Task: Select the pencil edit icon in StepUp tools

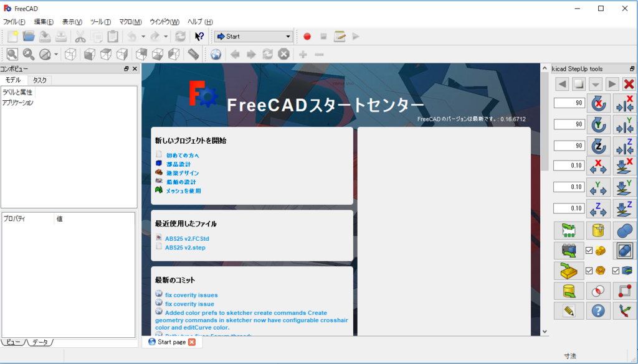Action: click(x=569, y=310)
